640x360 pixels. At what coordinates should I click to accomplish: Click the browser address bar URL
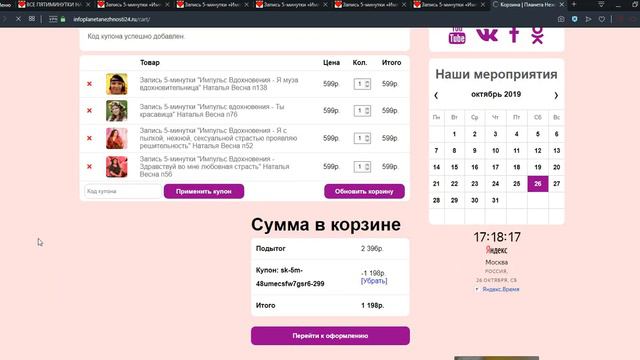tap(111, 19)
